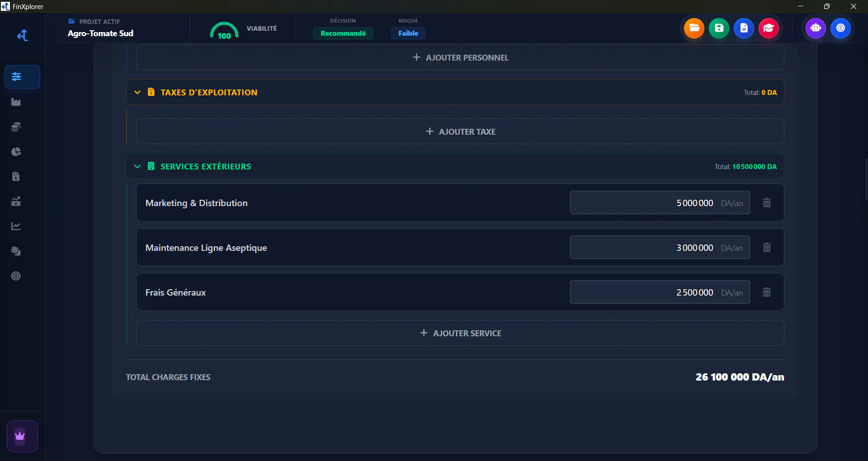Open the project folder orange button
The image size is (868, 461).
tap(694, 28)
